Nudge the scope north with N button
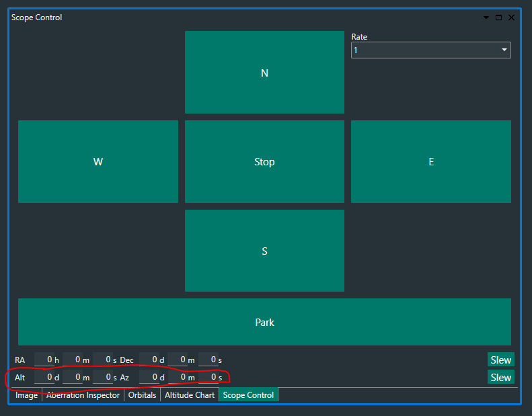This screenshot has height=416, width=532. tap(264, 72)
